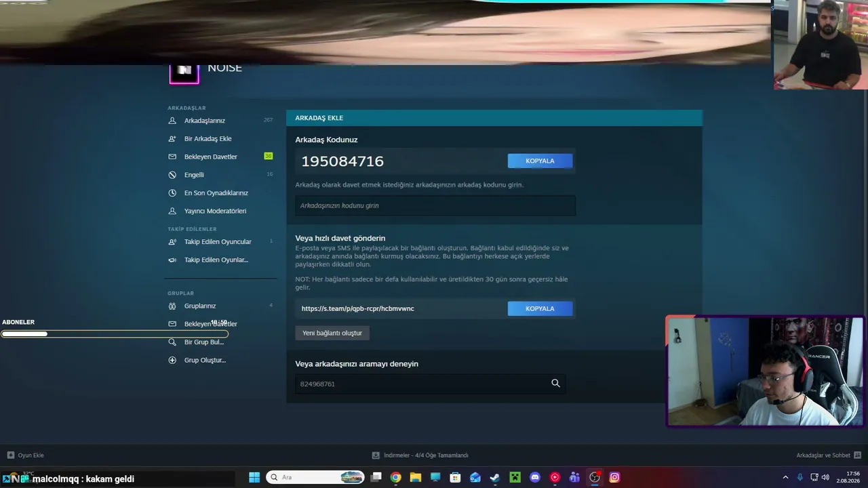
Task: Open Microsoft Store from taskbar
Action: point(456,477)
